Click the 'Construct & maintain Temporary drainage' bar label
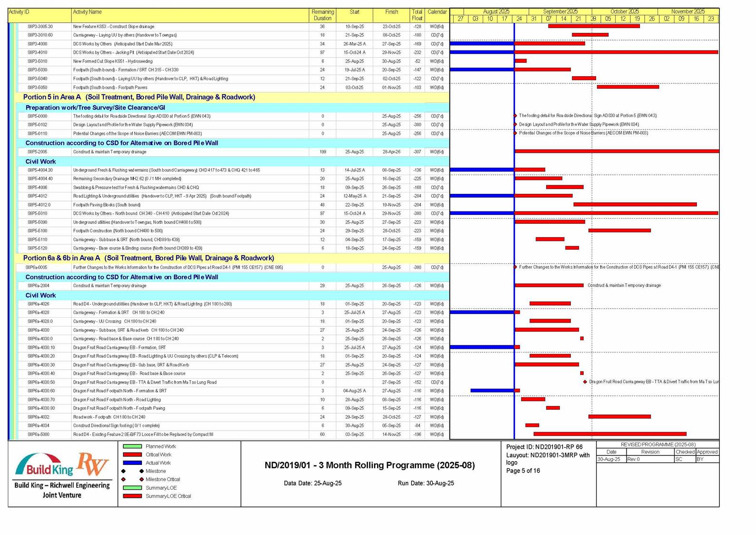Image resolution: width=756 pixels, height=535 pixels. [x=624, y=285]
